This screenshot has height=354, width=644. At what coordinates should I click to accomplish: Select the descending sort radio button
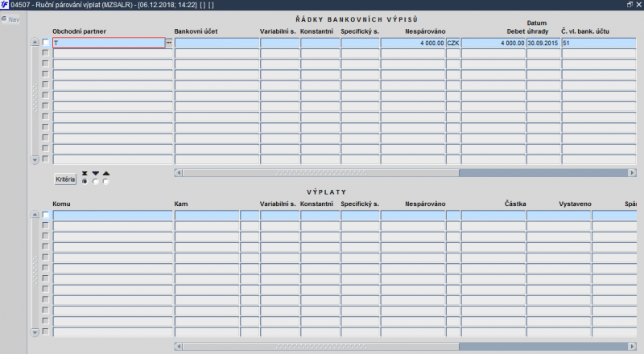click(95, 181)
